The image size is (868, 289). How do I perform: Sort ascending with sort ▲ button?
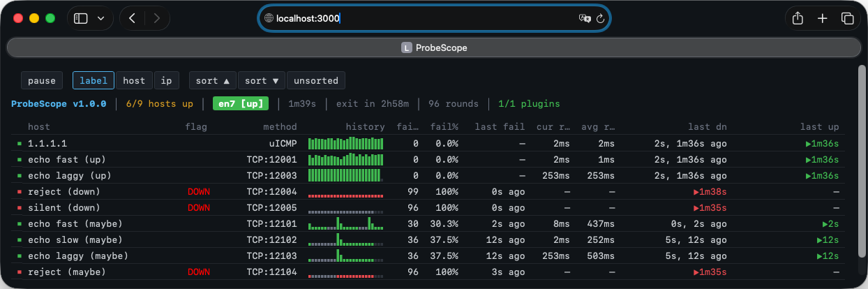tap(213, 81)
